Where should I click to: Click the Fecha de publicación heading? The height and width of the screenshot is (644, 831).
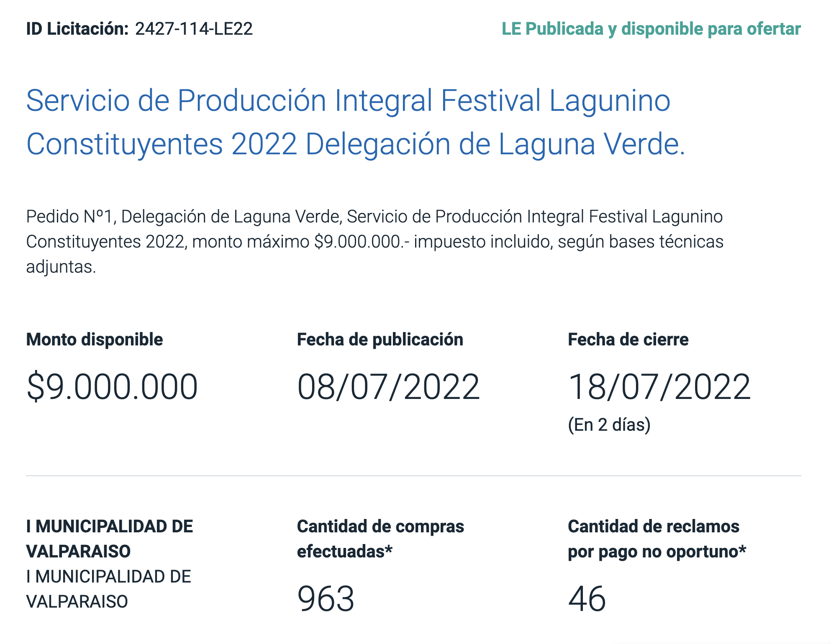coord(380,339)
